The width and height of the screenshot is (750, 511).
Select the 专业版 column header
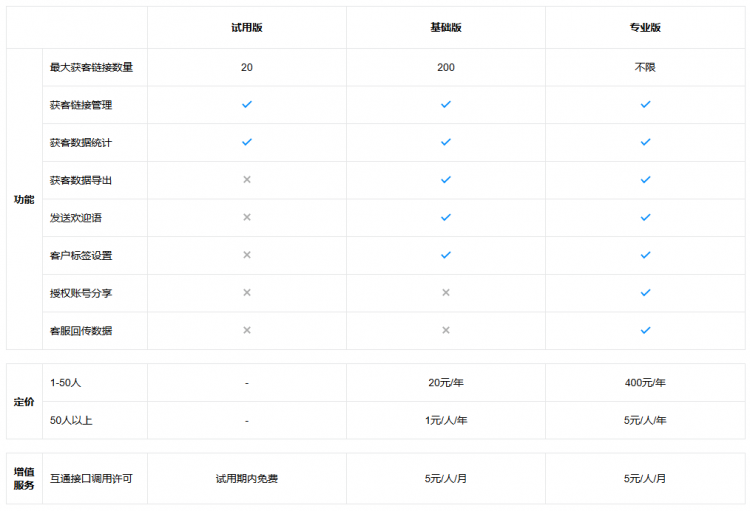(645, 28)
